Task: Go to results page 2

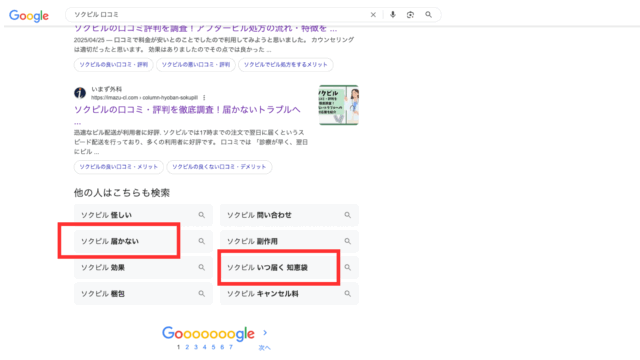Action: (x=187, y=347)
